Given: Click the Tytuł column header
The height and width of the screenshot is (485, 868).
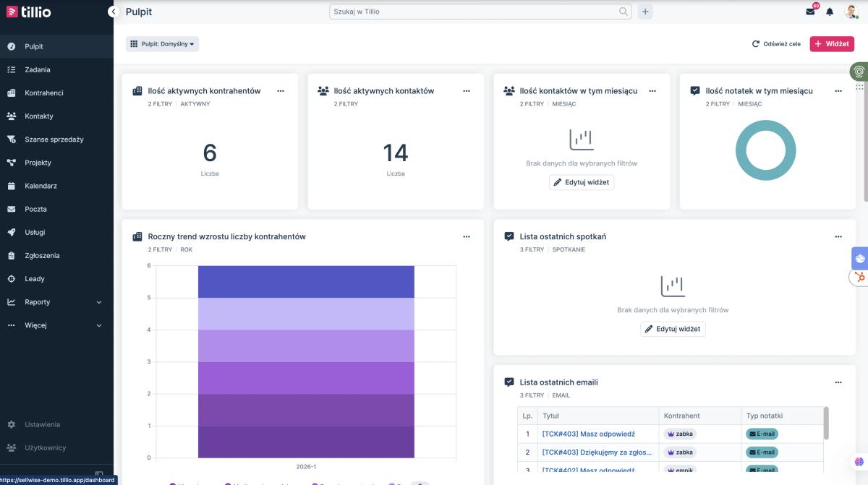Looking at the screenshot, I should (597, 416).
